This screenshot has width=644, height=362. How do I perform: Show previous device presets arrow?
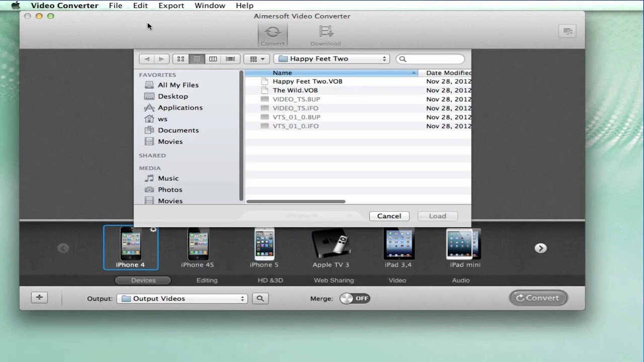[x=63, y=248]
